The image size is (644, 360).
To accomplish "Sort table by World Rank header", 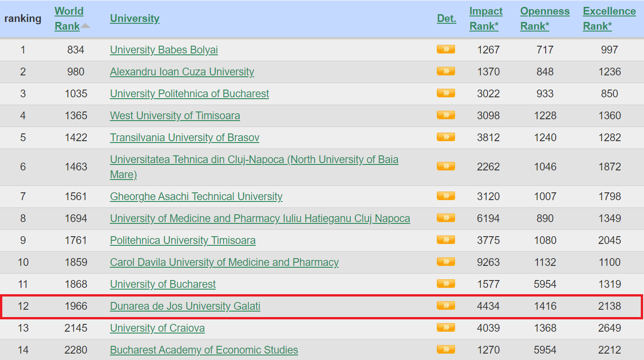I will coord(69,19).
